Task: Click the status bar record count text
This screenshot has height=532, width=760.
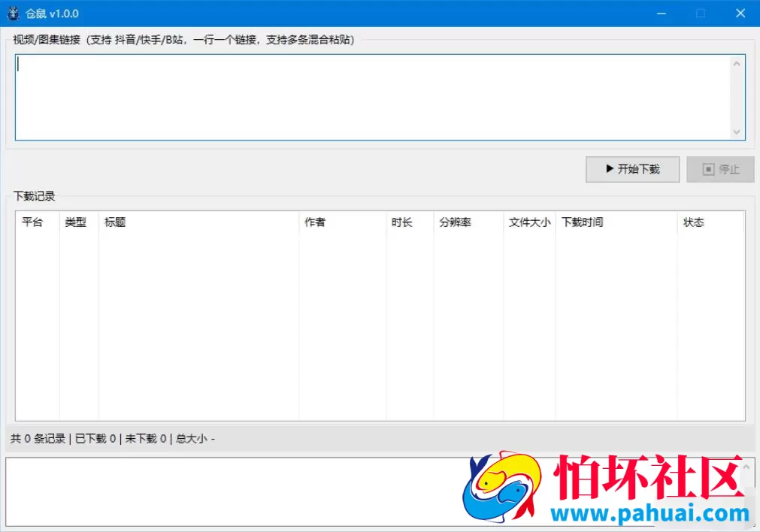Action: 113,439
